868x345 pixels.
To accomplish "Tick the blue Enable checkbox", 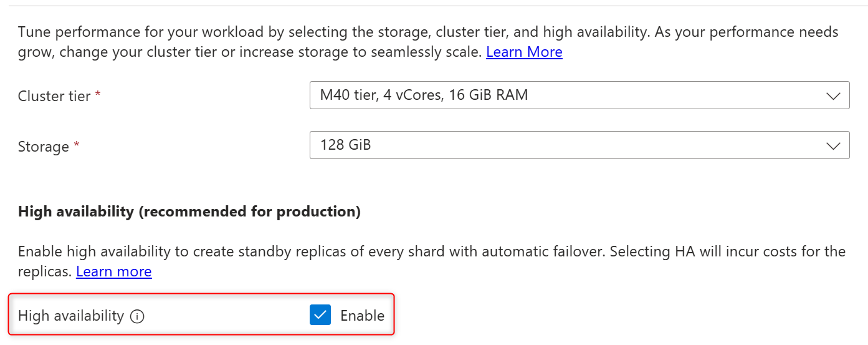I will (320, 316).
